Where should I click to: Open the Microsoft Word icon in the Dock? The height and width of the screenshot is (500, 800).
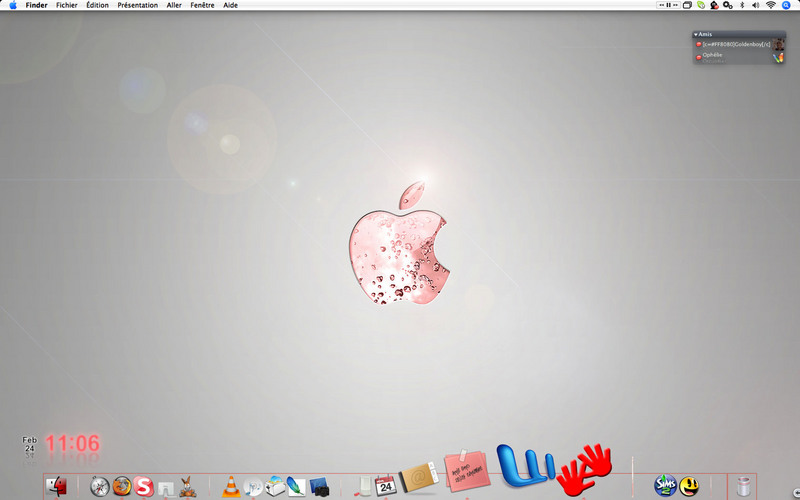click(526, 465)
